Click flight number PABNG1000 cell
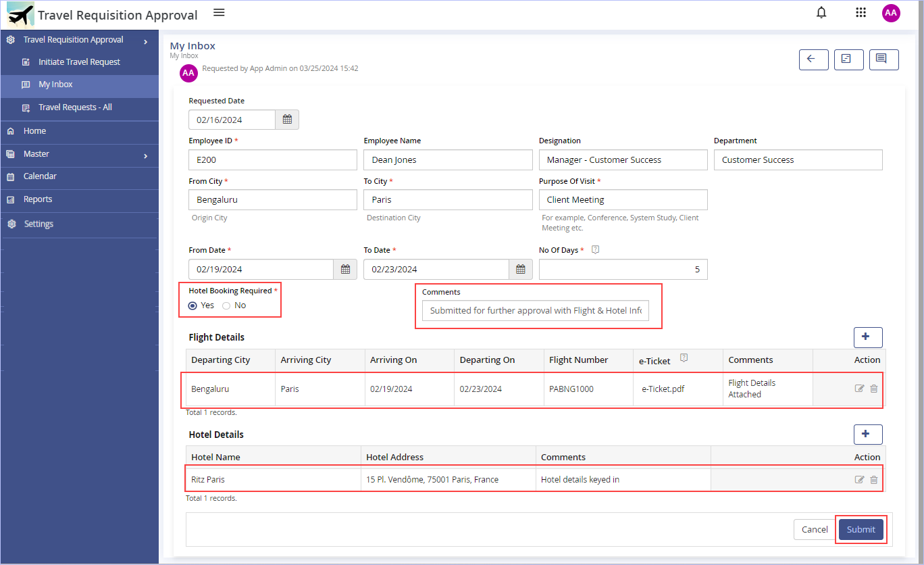The image size is (924, 565). pyautogui.click(x=588, y=389)
